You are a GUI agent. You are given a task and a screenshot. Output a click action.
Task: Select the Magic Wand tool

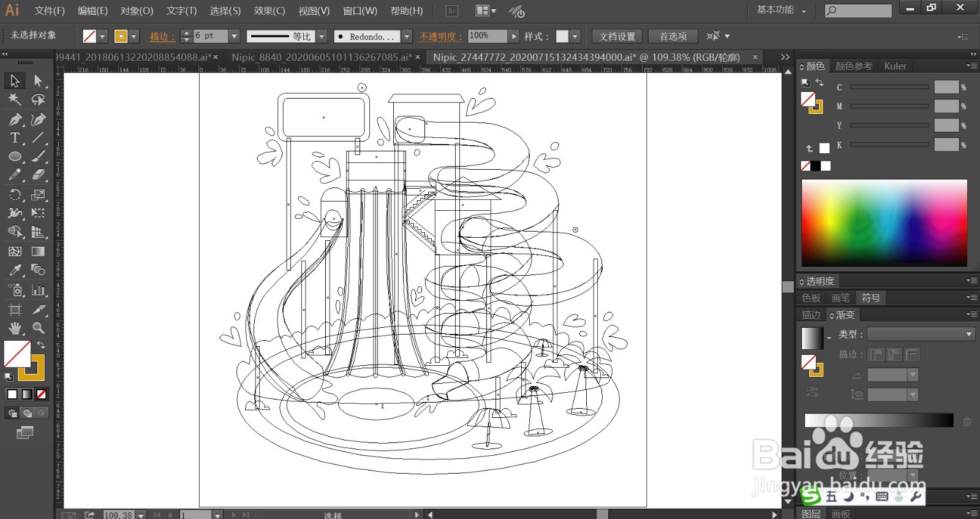15,99
